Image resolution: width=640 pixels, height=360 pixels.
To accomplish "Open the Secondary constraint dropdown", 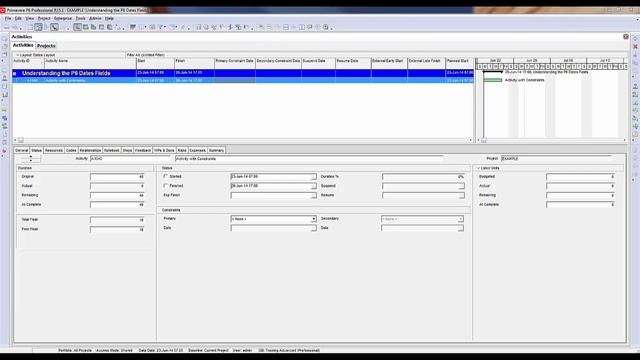I will [x=460, y=219].
